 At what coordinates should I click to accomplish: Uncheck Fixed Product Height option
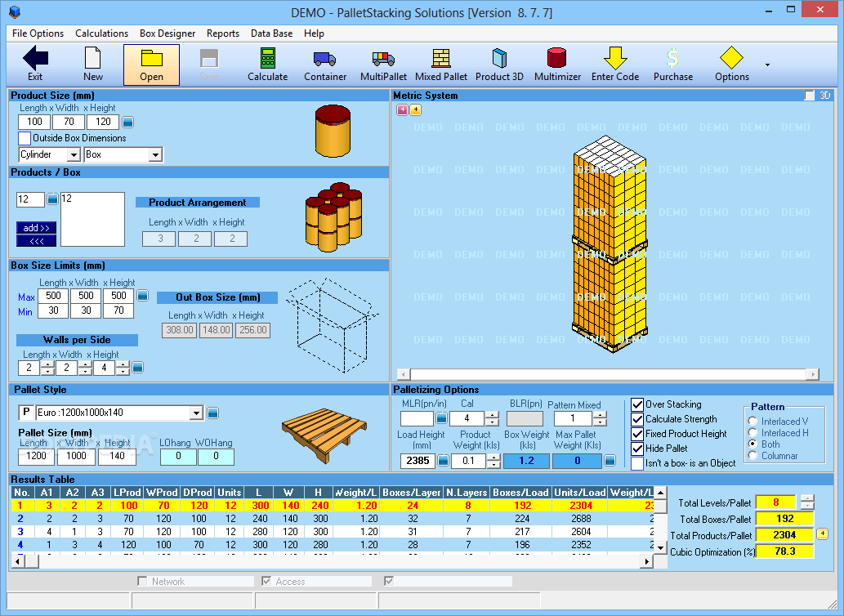click(637, 434)
